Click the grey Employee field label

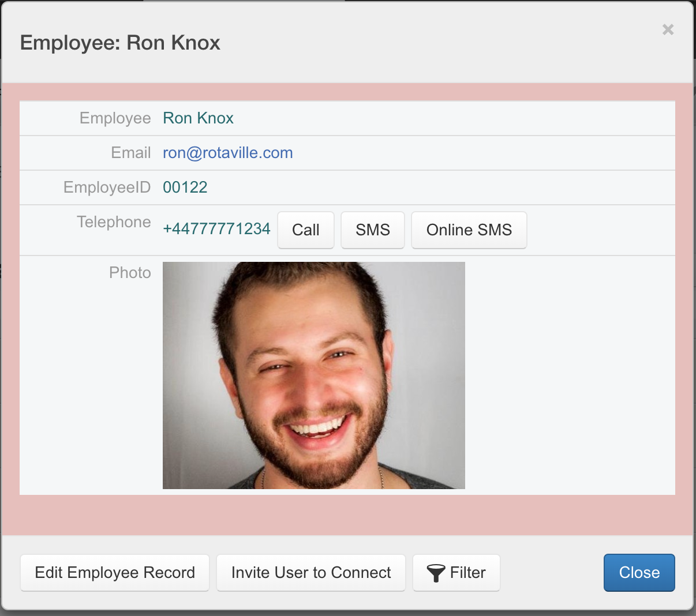115,118
